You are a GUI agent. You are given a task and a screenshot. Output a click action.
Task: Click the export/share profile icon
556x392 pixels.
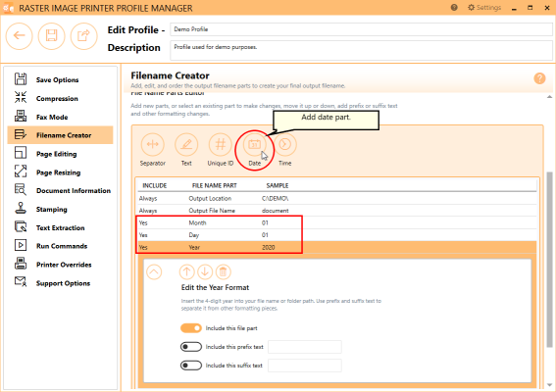coord(83,36)
